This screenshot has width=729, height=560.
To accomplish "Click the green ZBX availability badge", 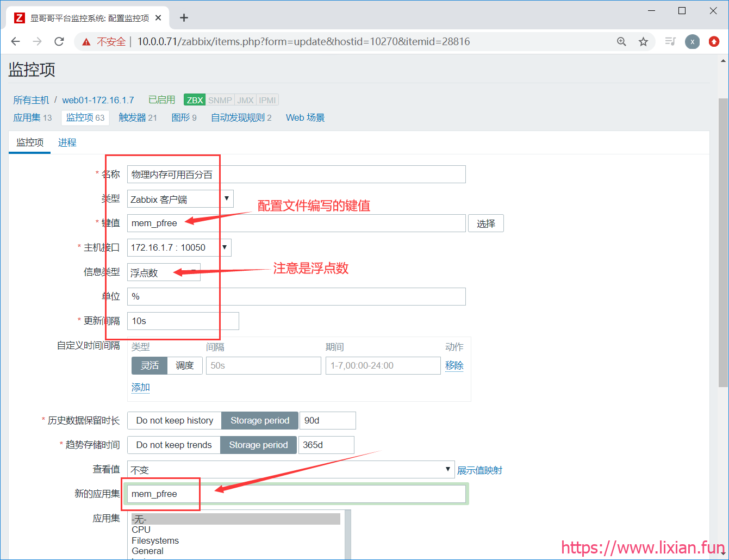I will [x=195, y=100].
